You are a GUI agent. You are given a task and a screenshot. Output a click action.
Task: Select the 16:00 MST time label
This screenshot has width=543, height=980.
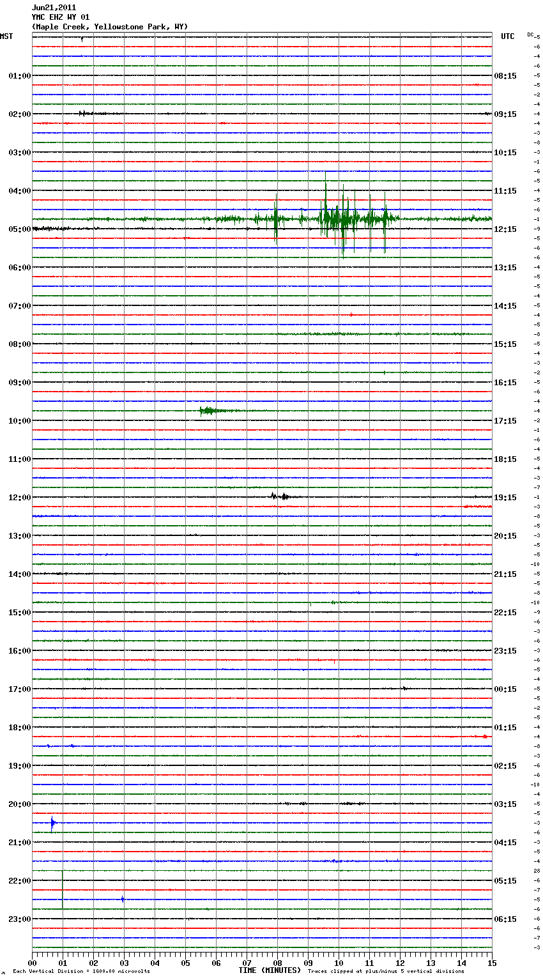pyautogui.click(x=20, y=651)
